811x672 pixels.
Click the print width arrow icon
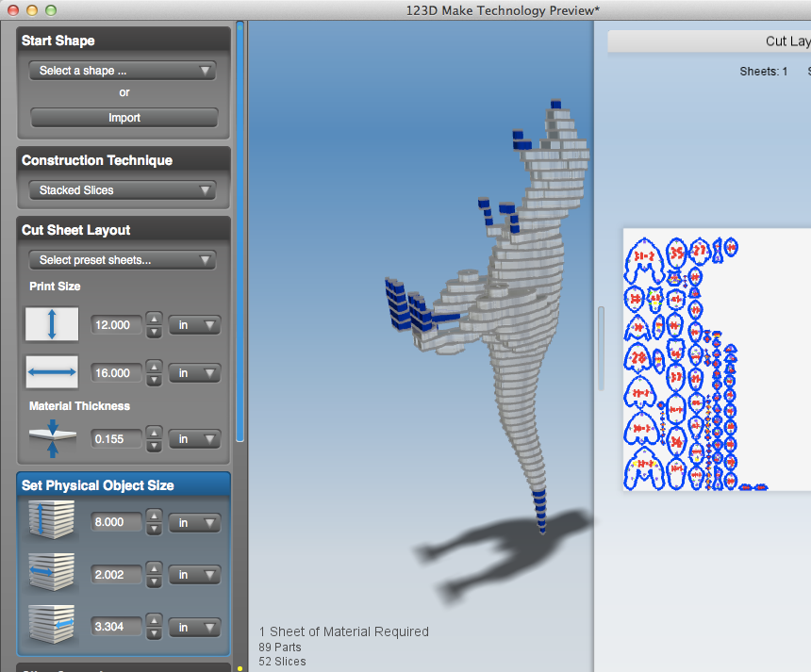[x=52, y=371]
